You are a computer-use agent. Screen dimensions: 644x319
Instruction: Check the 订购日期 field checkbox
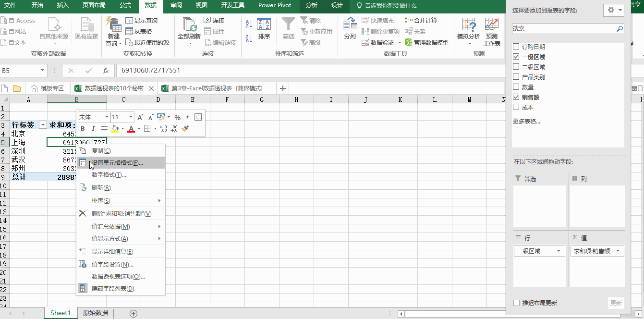click(516, 47)
